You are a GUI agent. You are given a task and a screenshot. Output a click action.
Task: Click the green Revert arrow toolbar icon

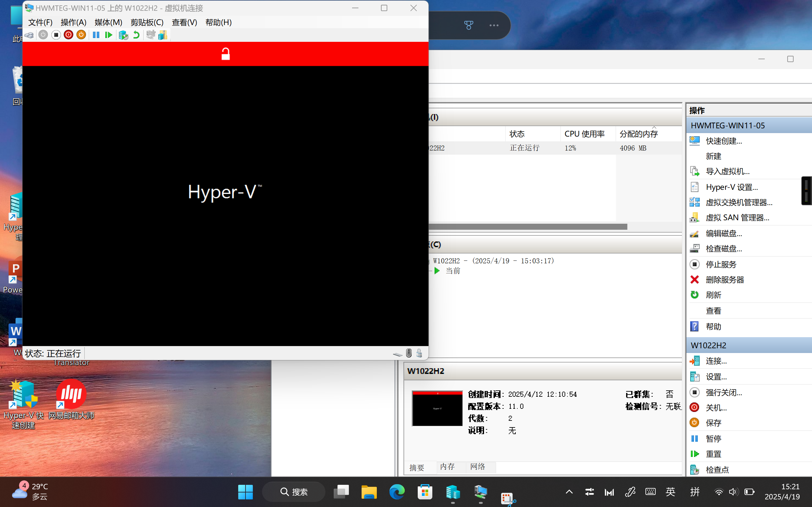tap(136, 35)
